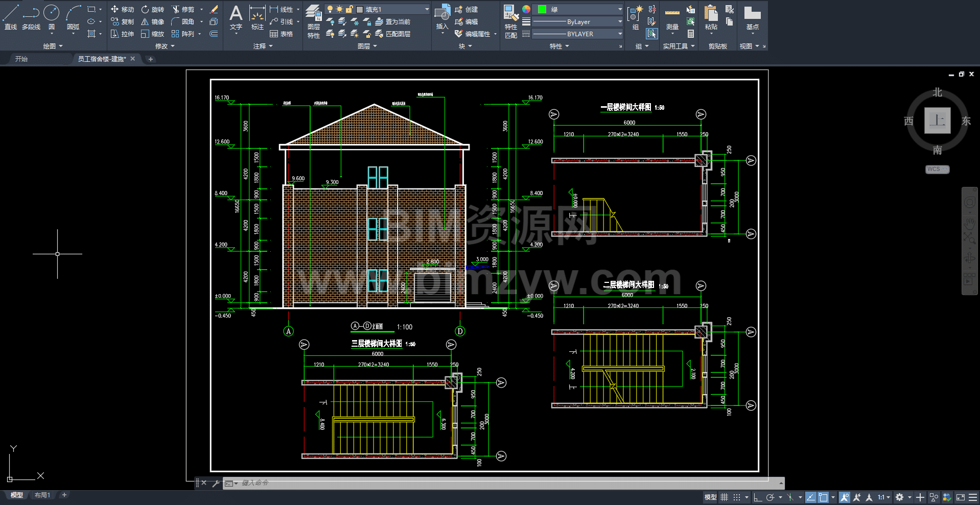Toggle ortho mode in status bar
This screenshot has width=980, height=505.
coord(758,497)
